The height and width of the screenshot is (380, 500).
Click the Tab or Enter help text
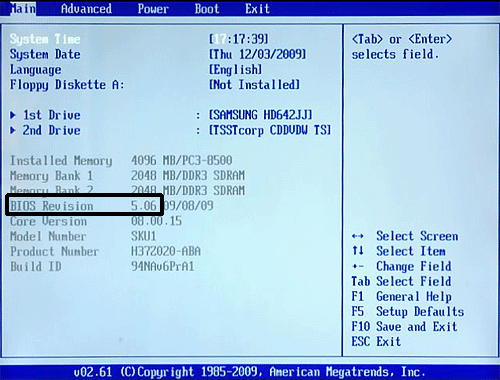coord(402,47)
